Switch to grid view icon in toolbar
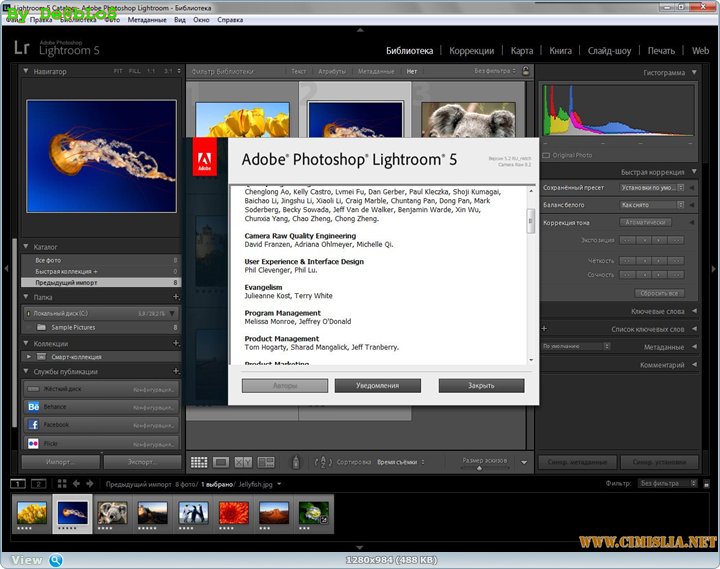 pos(199,462)
